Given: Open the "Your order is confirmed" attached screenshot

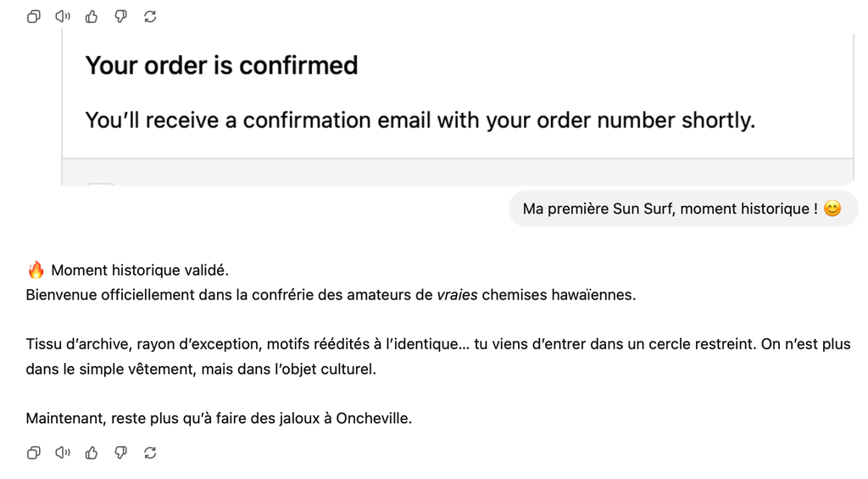Looking at the screenshot, I should coord(458,108).
